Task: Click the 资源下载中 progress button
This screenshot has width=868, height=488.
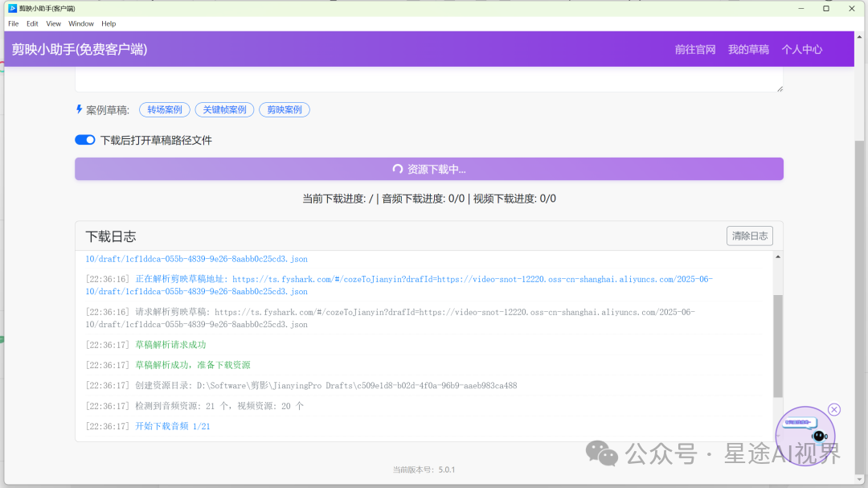Action: click(429, 169)
